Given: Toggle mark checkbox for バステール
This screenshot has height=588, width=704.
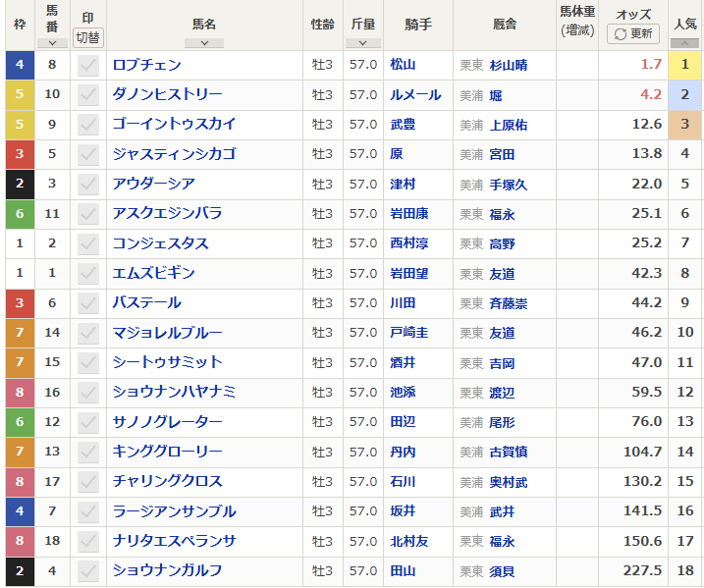Looking at the screenshot, I should coord(88,303).
